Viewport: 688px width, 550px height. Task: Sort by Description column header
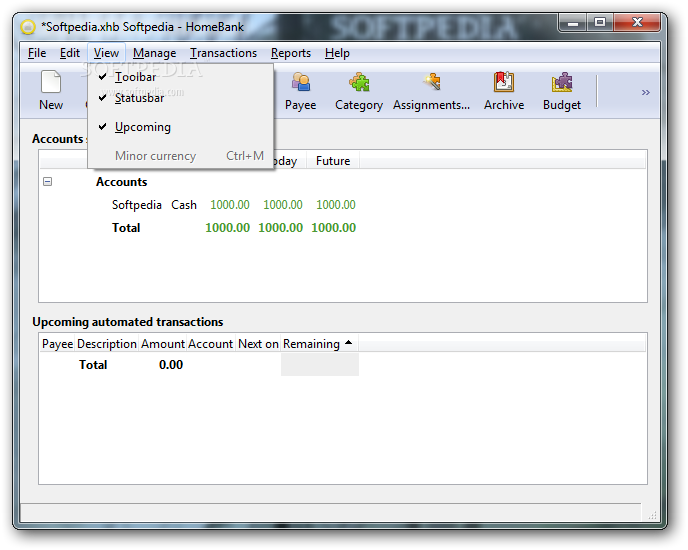tap(107, 344)
